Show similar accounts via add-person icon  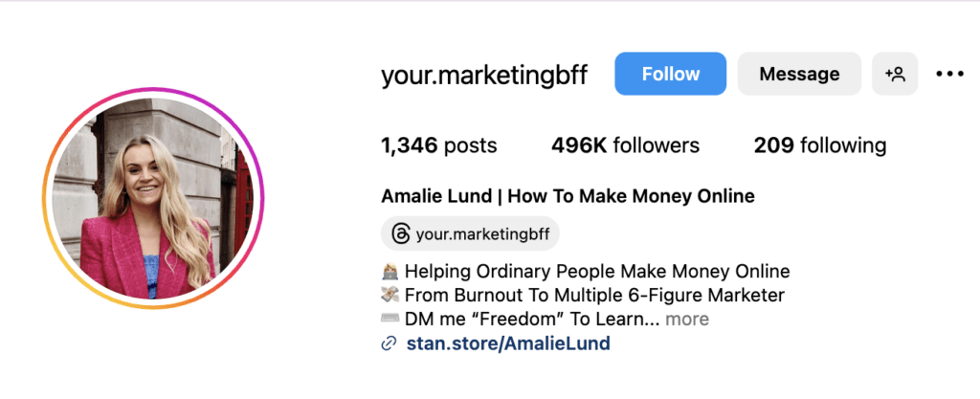click(x=895, y=74)
